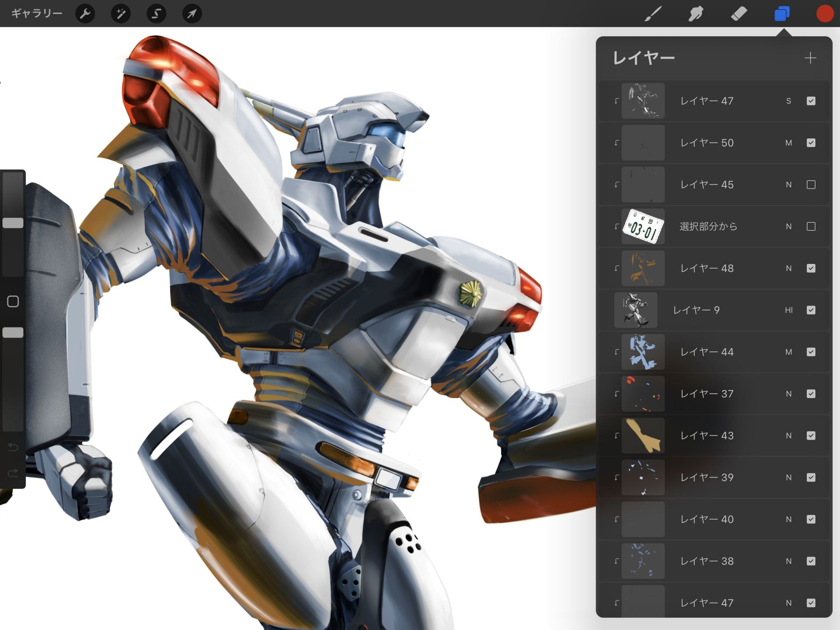Open blend mode N on レイヤー 39
The height and width of the screenshot is (630, 840).
789,477
